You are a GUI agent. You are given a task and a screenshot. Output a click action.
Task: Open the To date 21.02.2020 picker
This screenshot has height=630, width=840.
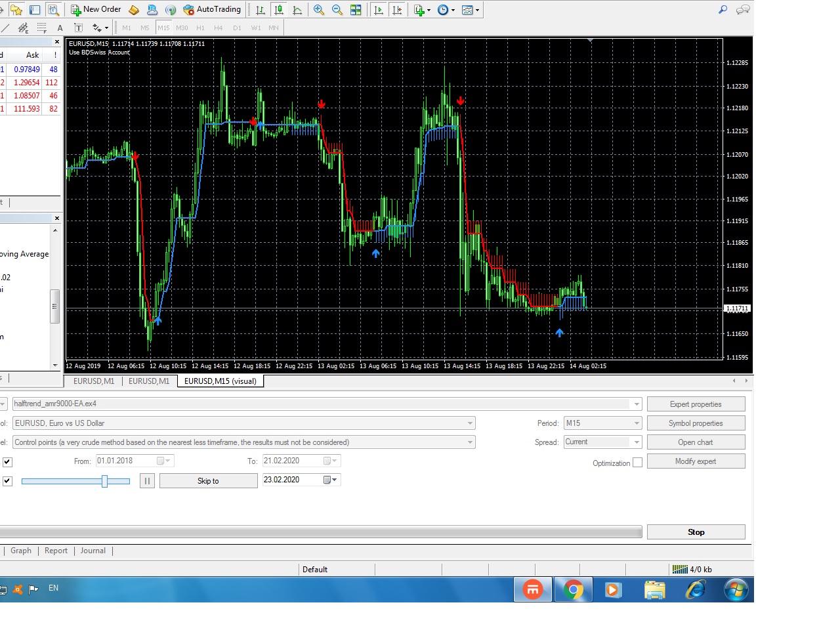tap(331, 461)
